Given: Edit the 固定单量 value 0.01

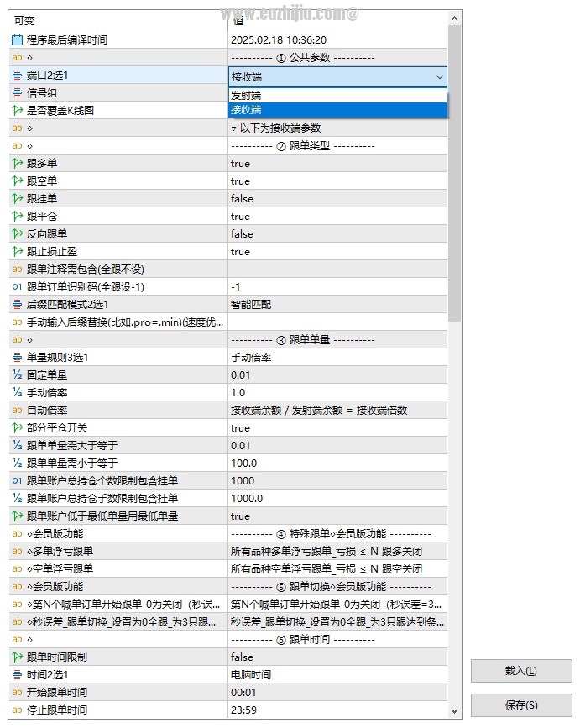Looking at the screenshot, I should 337,374.
